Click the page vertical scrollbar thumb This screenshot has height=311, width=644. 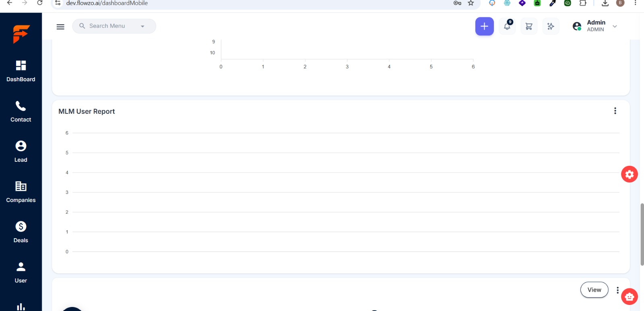pyautogui.click(x=642, y=235)
